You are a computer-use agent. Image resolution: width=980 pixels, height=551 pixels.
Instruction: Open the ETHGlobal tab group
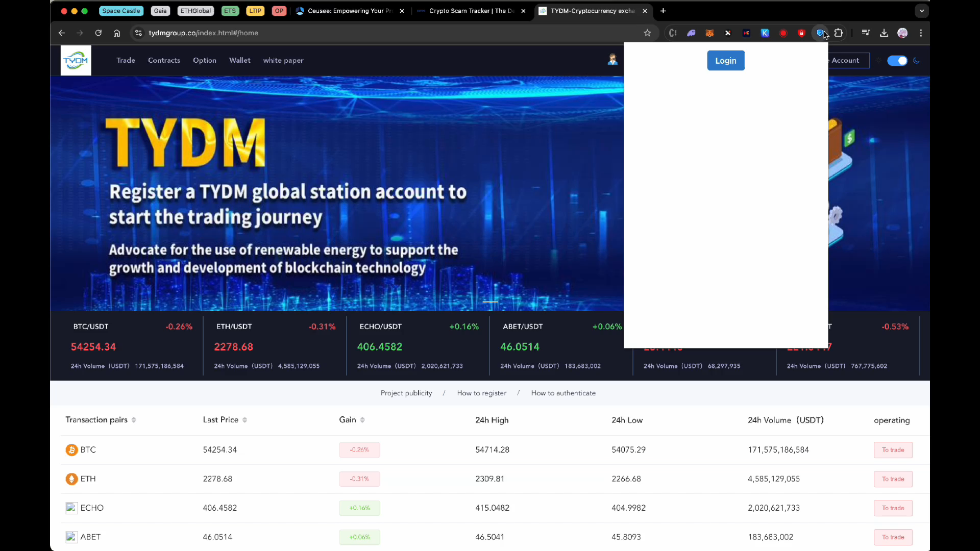click(x=195, y=11)
